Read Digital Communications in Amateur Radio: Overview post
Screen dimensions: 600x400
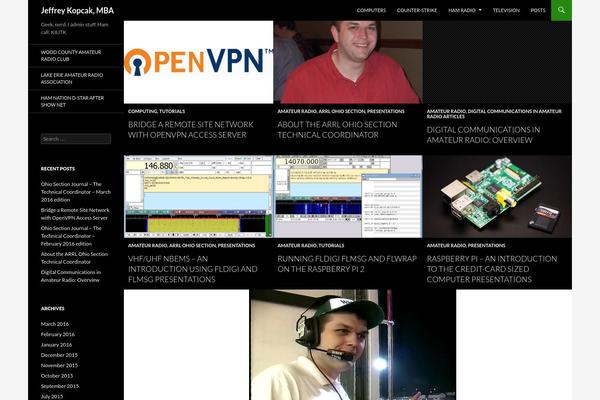(485, 134)
